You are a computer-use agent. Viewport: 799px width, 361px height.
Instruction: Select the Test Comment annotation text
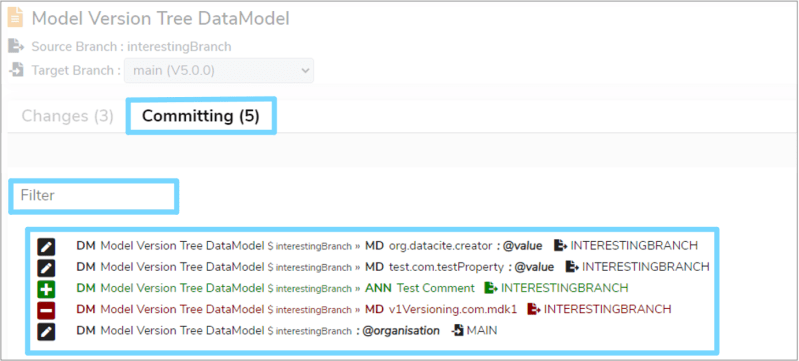pyautogui.click(x=436, y=288)
